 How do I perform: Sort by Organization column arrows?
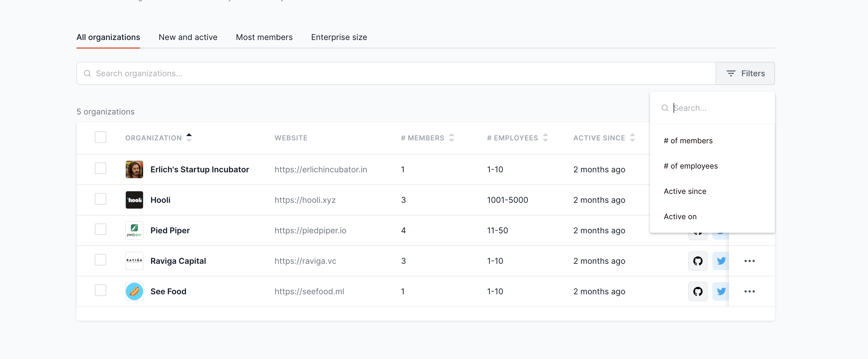[x=189, y=138]
